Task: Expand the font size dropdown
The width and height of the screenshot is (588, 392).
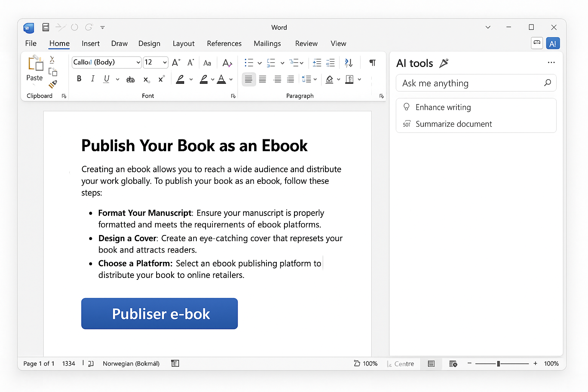Action: tap(165, 62)
